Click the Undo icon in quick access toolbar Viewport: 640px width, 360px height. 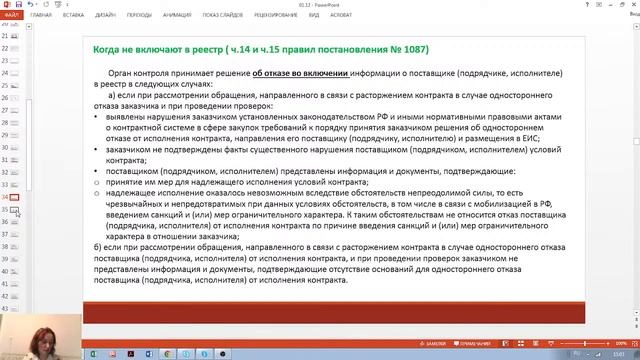tap(31, 4)
